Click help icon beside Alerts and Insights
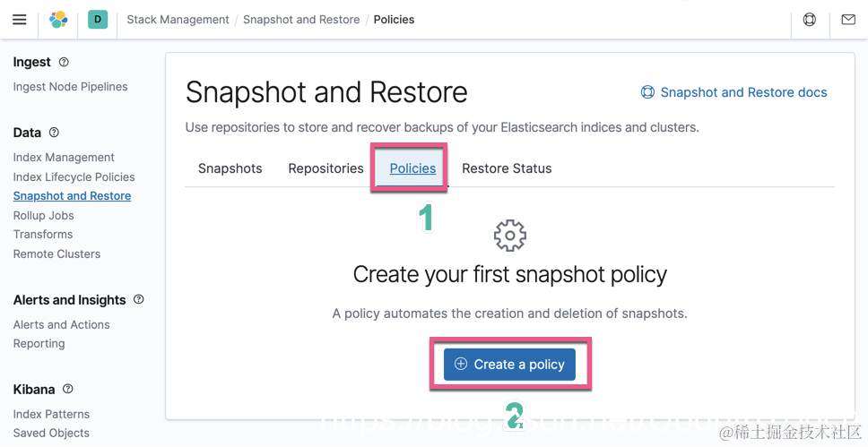Viewport: 868px width, 447px height. [x=138, y=299]
